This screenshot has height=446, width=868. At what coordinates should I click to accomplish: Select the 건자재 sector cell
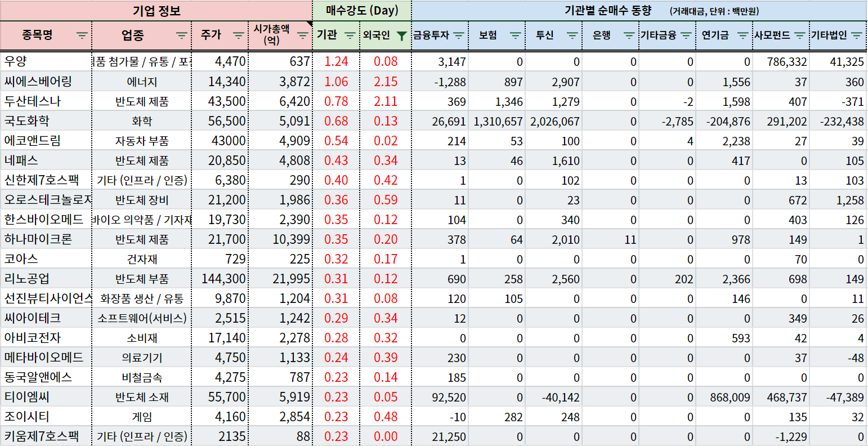(x=142, y=258)
